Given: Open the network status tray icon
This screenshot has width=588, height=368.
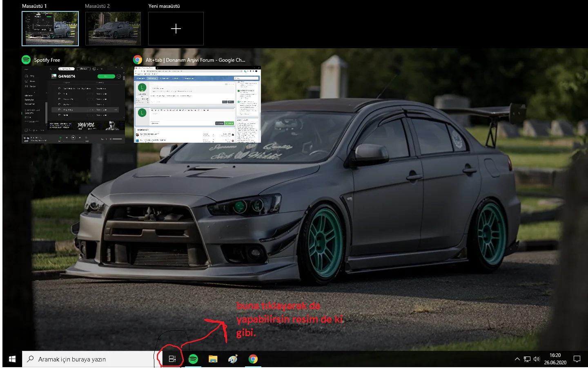Looking at the screenshot, I should 527,359.
